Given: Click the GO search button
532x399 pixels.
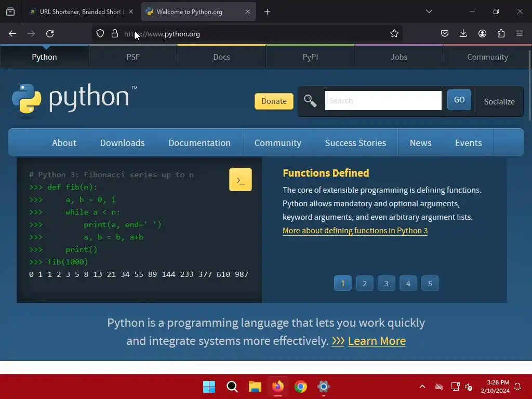Looking at the screenshot, I should pyautogui.click(x=459, y=100).
